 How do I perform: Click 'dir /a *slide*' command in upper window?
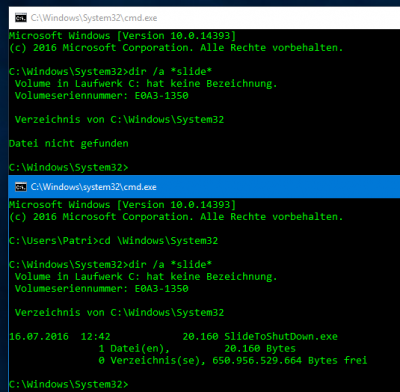point(170,72)
